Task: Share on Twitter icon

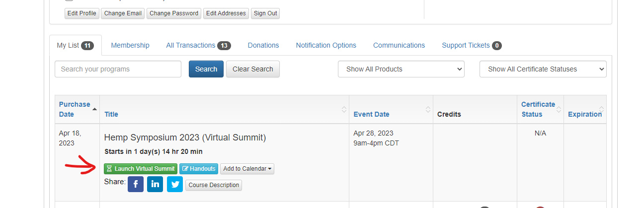Action: 175,184
